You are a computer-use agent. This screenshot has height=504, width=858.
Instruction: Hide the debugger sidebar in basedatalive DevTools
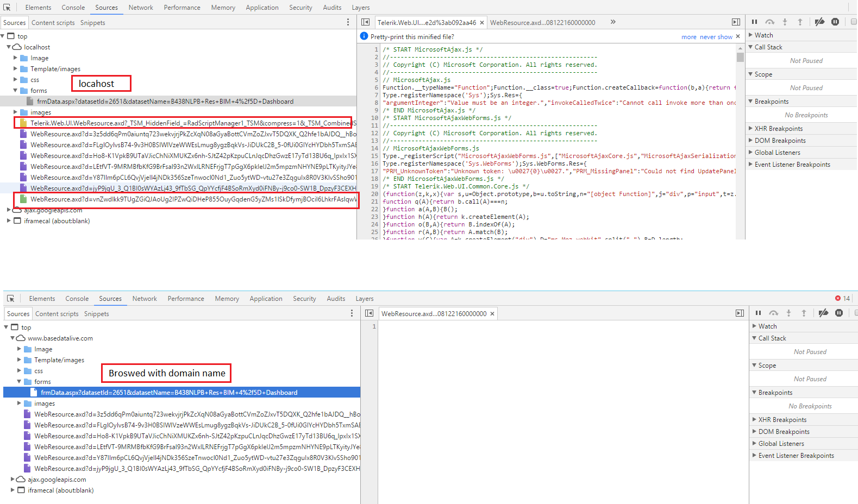740,313
